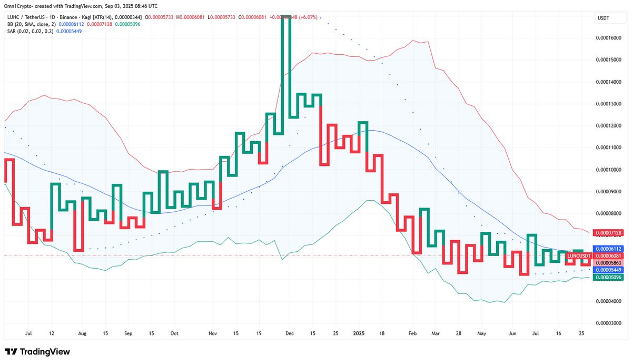Image resolution: width=632 pixels, height=364 pixels.
Task: Click the 0.00010000 price scale label
Action: [609, 170]
